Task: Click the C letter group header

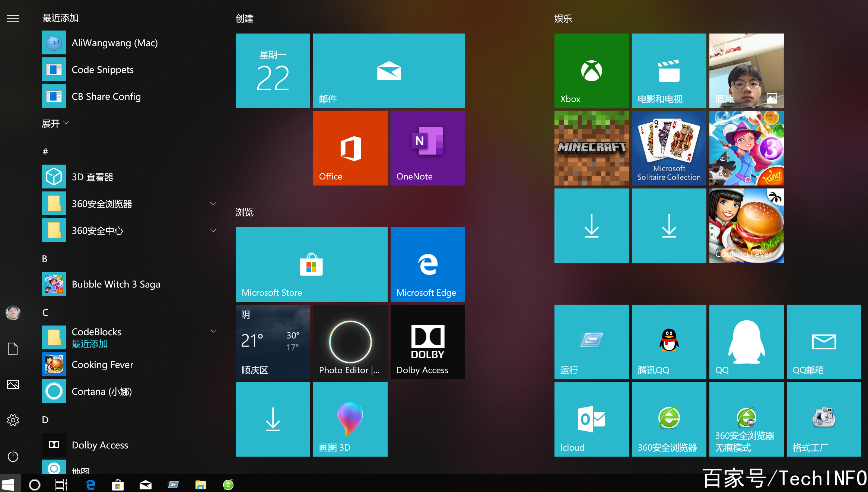Action: click(x=45, y=312)
